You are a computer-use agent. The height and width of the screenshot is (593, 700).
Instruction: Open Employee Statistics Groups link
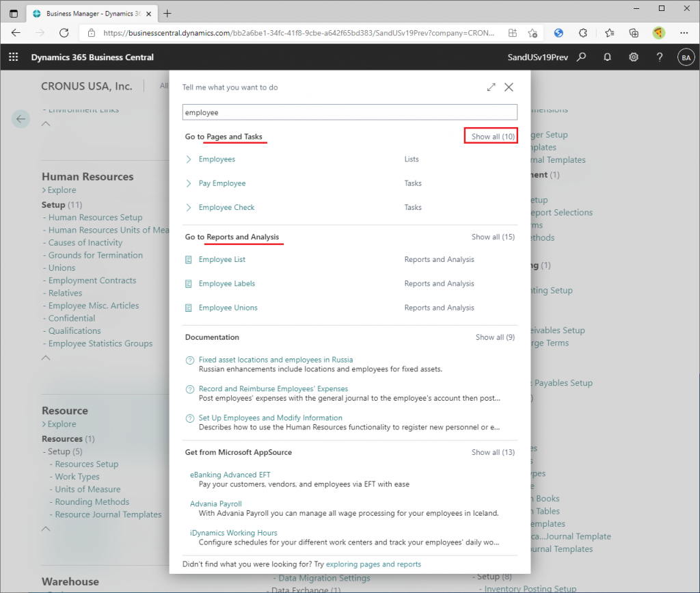click(x=100, y=343)
